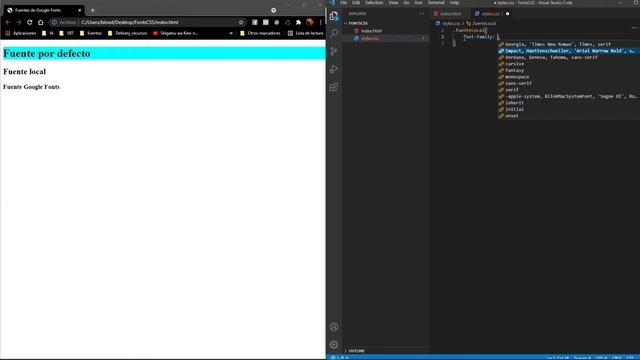Open the Chrome profile avatar

[x=310, y=22]
